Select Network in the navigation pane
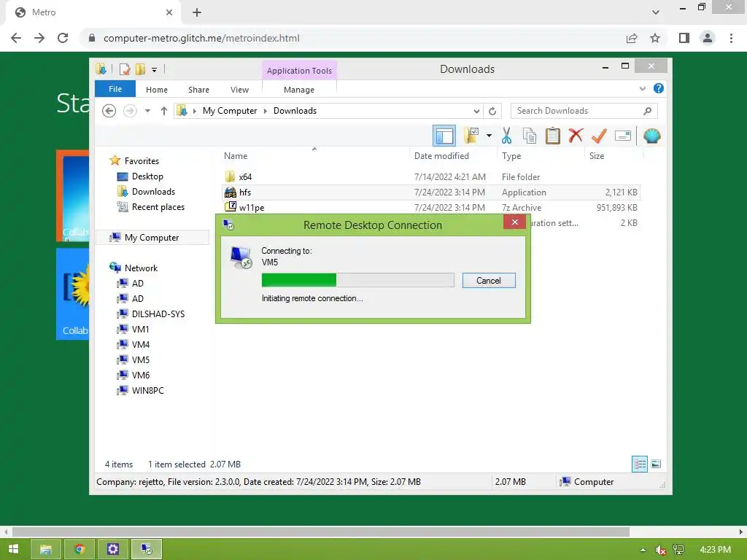This screenshot has height=560, width=747. [x=141, y=268]
